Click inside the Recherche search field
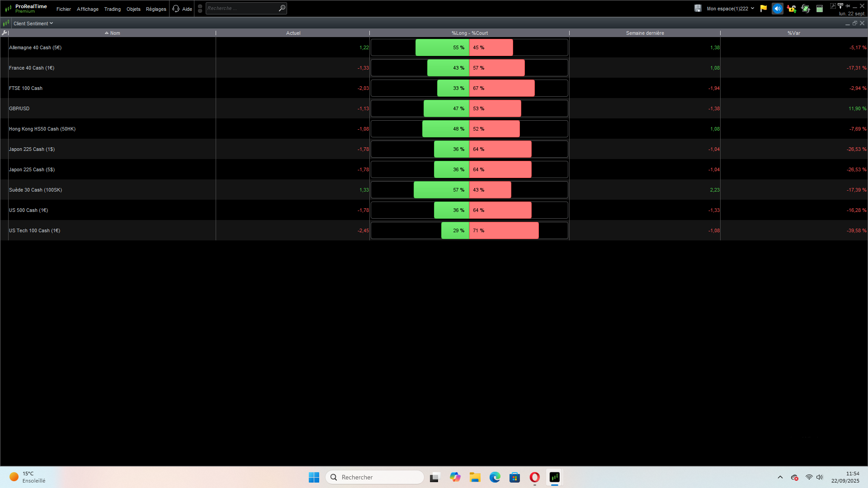This screenshot has width=868, height=488. coord(241,8)
